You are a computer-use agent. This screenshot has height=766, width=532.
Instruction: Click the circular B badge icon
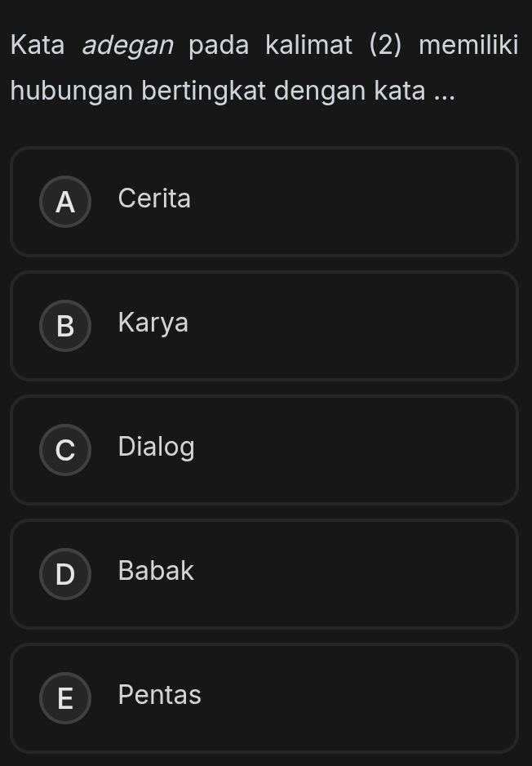coord(64,326)
